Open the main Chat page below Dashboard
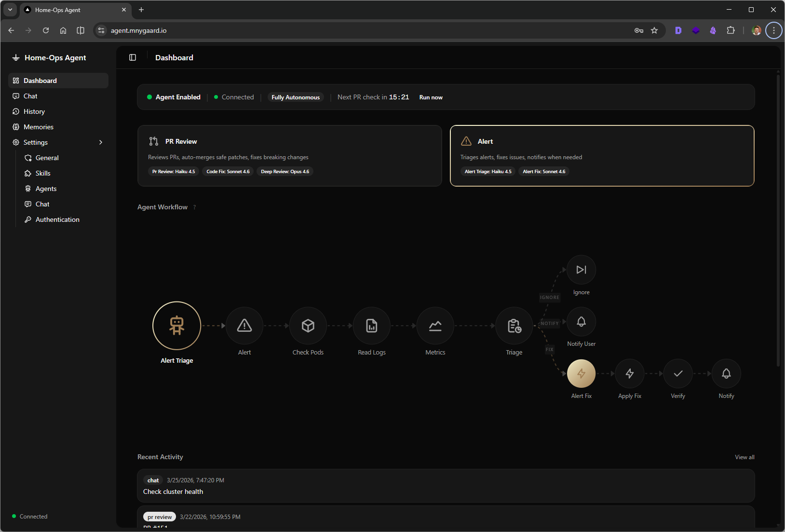The height and width of the screenshot is (532, 785). coord(58,96)
